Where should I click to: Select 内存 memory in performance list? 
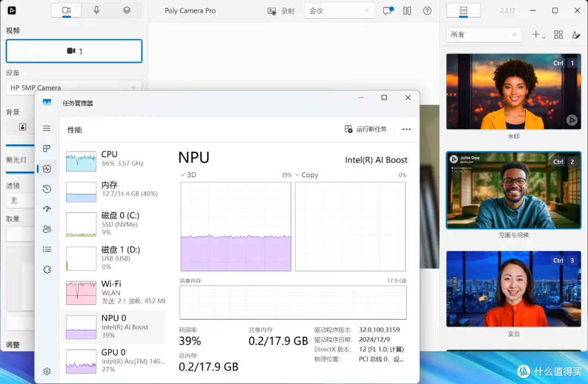point(114,191)
